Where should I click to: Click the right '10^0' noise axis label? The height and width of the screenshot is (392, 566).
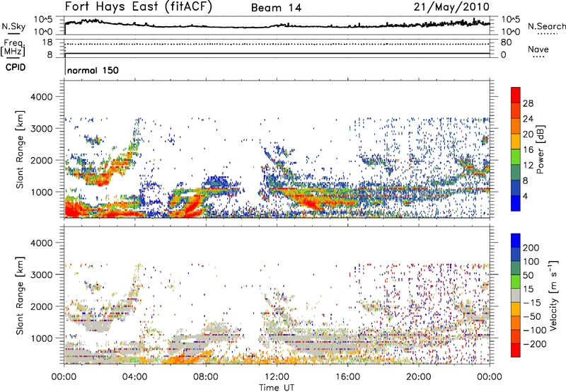tap(510, 31)
